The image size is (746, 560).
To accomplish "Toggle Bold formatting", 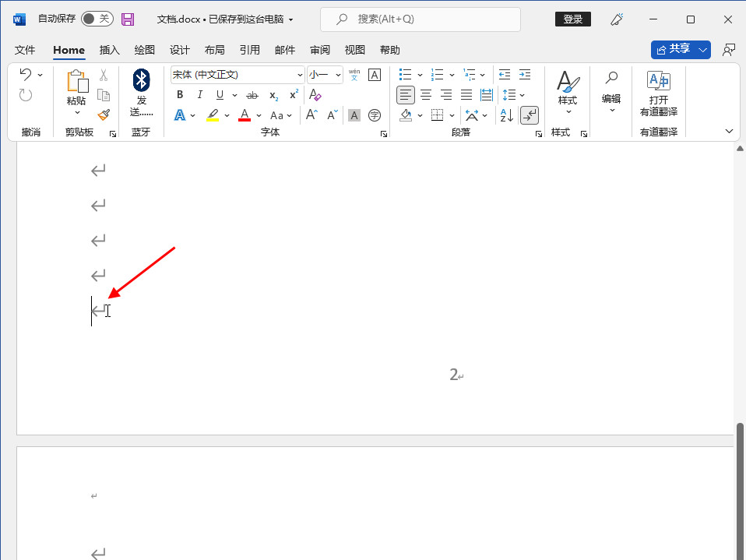I will coord(180,95).
